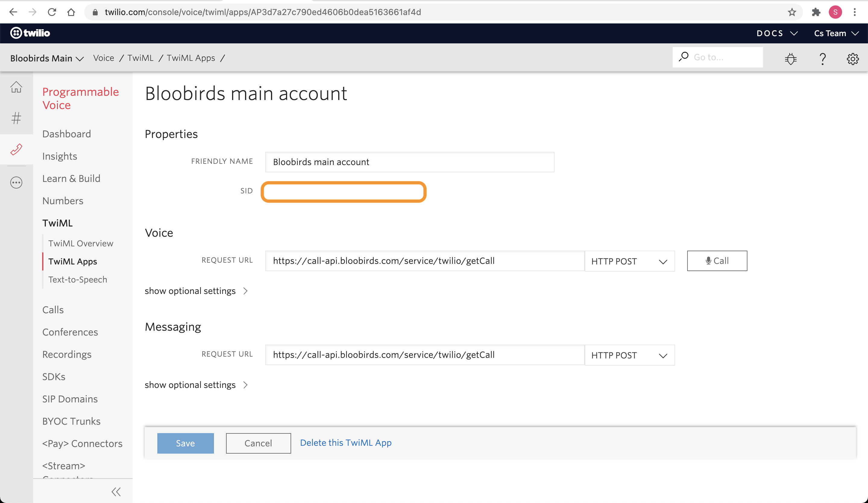This screenshot has width=868, height=503.
Task: Open Dashboard in Programmable Voice menu
Action: 67,134
